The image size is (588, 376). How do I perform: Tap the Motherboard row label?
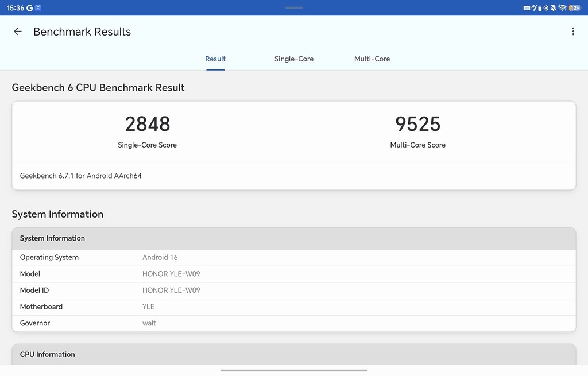click(x=41, y=307)
